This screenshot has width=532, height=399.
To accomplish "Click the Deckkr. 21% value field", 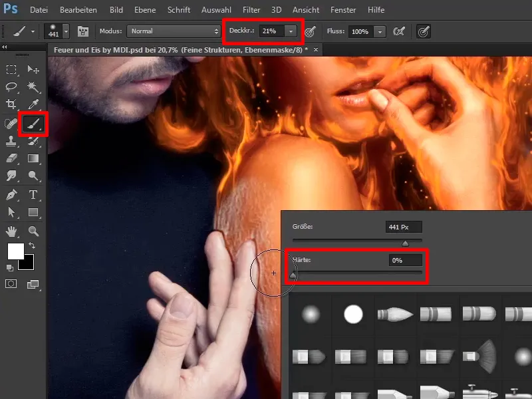I will [x=272, y=31].
